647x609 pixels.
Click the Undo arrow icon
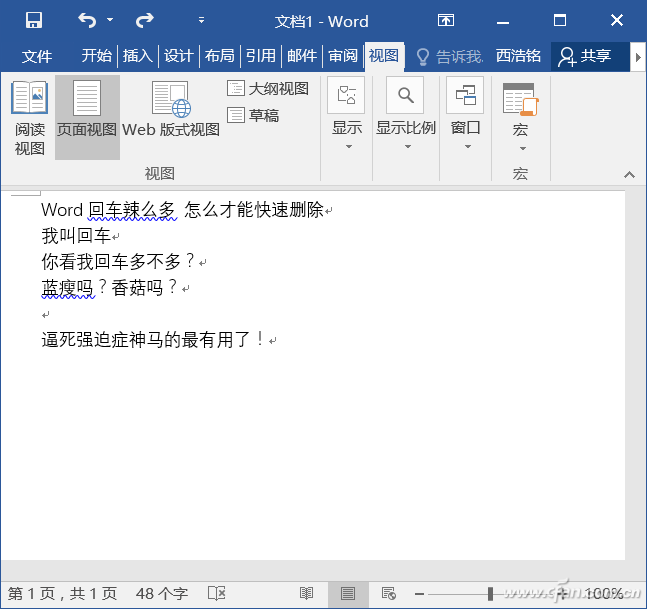click(x=87, y=20)
